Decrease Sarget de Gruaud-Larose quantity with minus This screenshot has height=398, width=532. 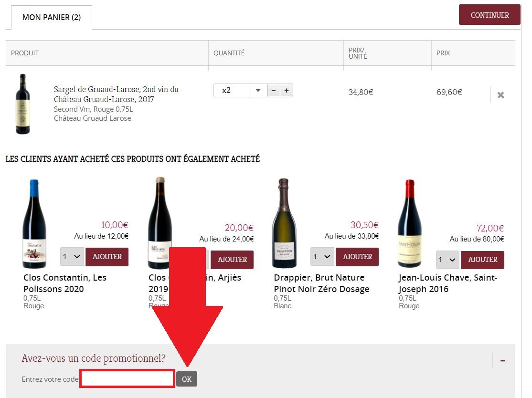274,91
